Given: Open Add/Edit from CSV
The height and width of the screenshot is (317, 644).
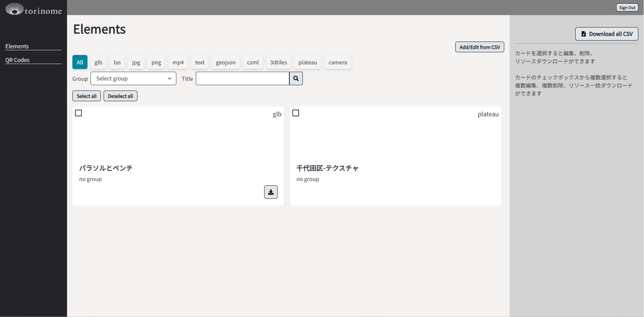Looking at the screenshot, I should 479,47.
